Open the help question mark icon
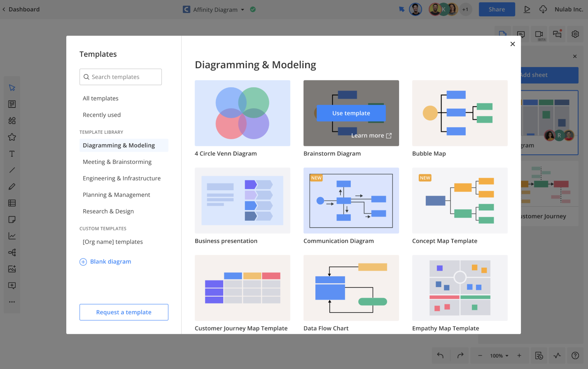This screenshot has height=369, width=588. click(575, 356)
